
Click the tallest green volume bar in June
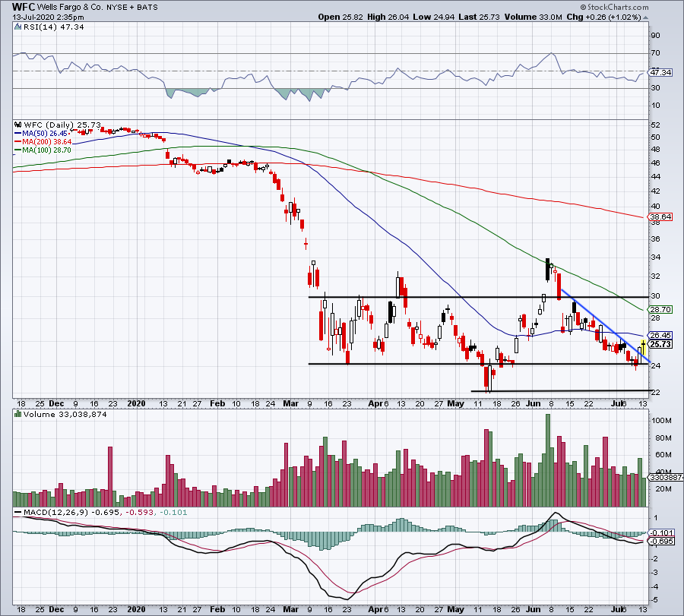tap(548, 460)
